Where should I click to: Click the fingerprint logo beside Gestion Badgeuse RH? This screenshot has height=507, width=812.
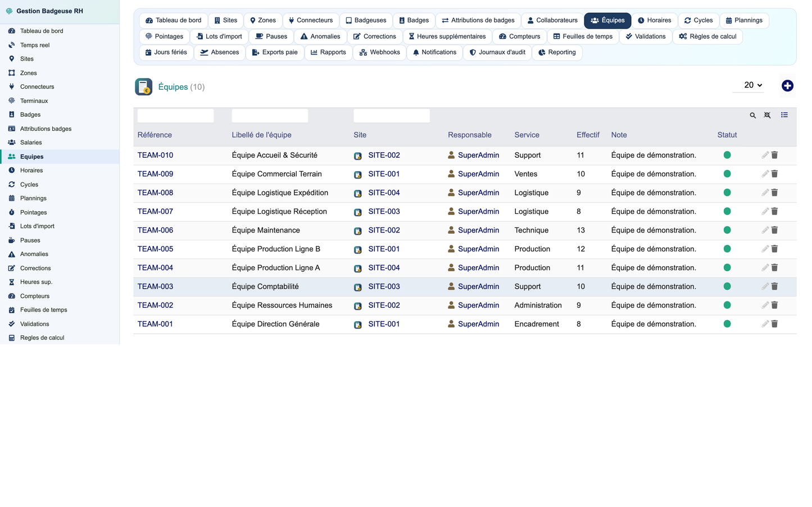click(9, 11)
